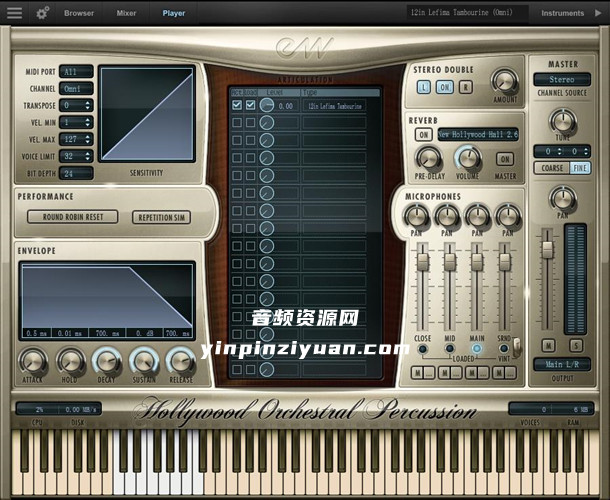Adjust the Vel Max stepper arrows
610x500 pixels.
[x=88, y=139]
